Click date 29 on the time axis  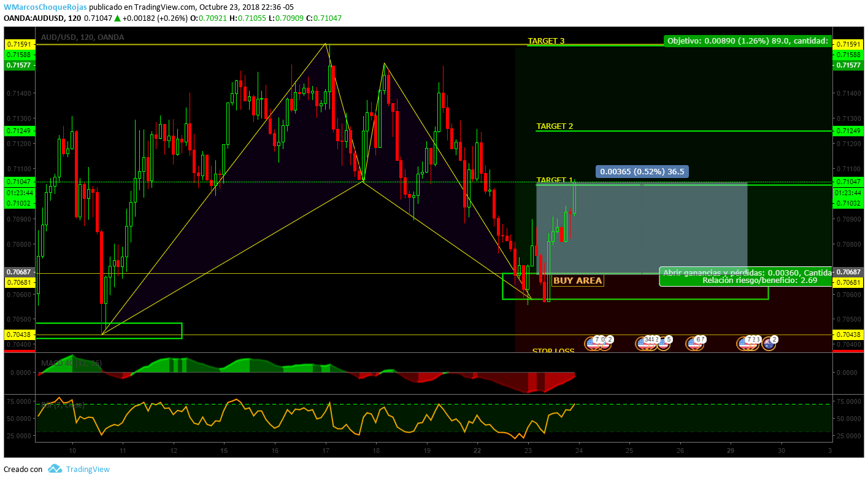[x=730, y=450]
